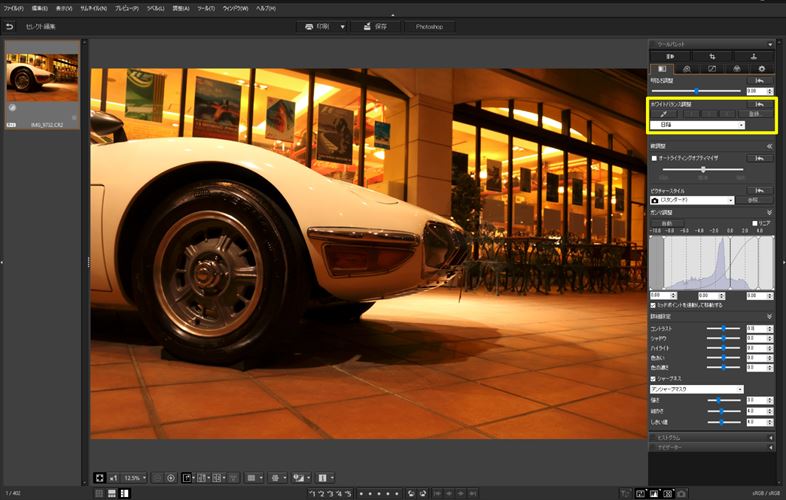Screen dimensions: 786x500
Task: Reset Auto Lighting Optimizer with revert arrow
Action: (759, 158)
